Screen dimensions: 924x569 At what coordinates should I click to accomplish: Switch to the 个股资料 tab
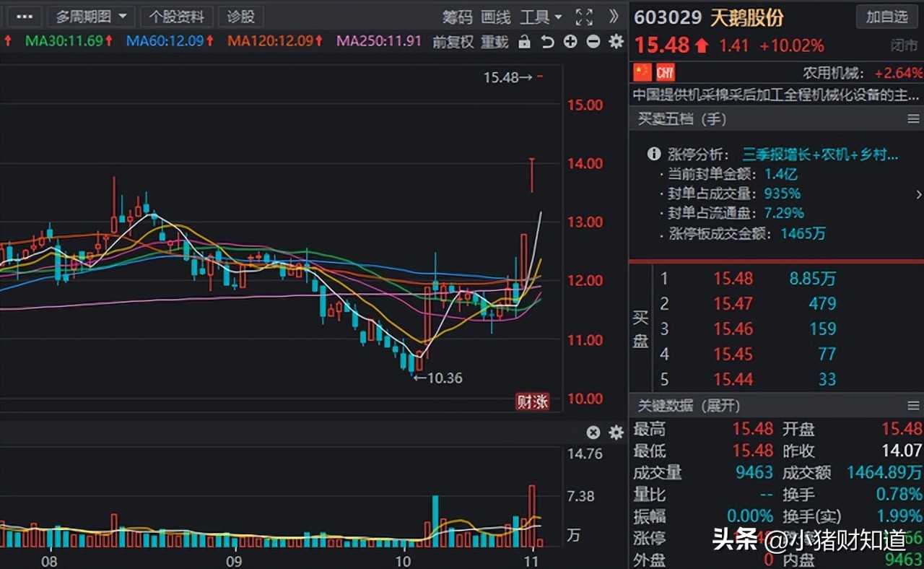point(177,17)
